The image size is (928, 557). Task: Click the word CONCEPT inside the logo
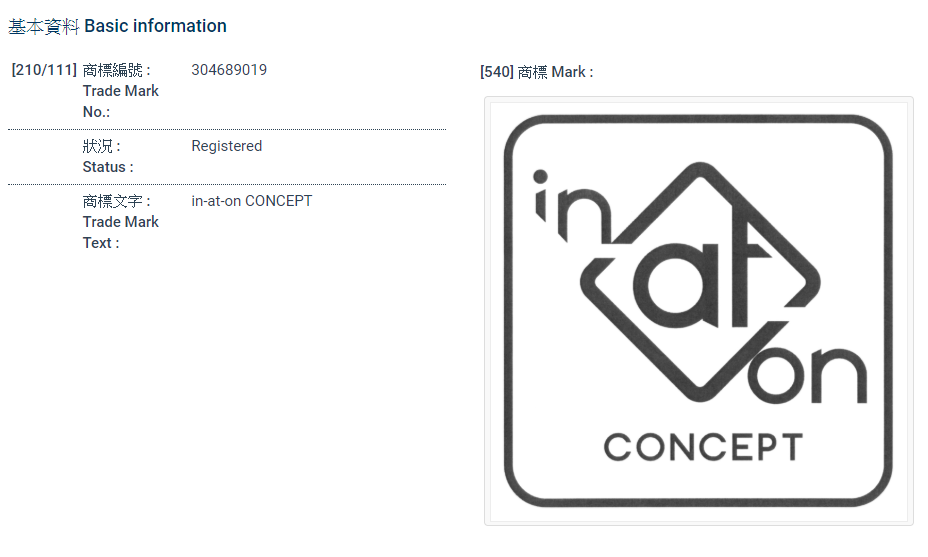coord(703,447)
